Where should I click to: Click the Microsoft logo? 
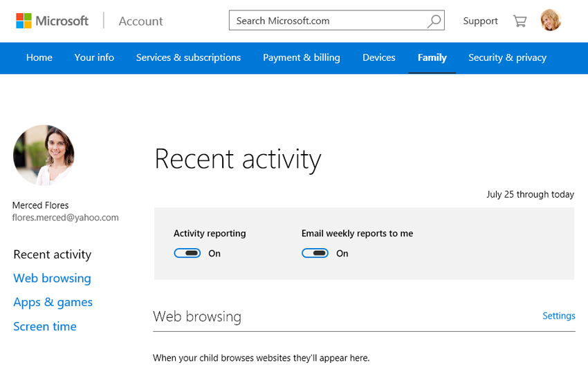53,21
